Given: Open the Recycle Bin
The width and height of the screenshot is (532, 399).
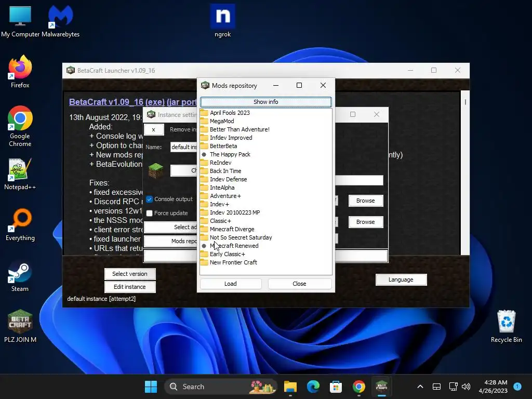Looking at the screenshot, I should pyautogui.click(x=506, y=326).
